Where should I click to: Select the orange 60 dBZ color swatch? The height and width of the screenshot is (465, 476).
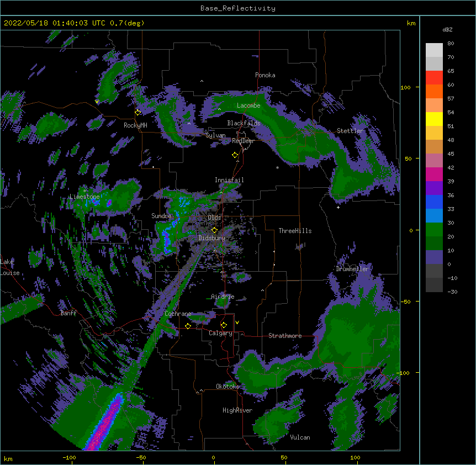(434, 91)
